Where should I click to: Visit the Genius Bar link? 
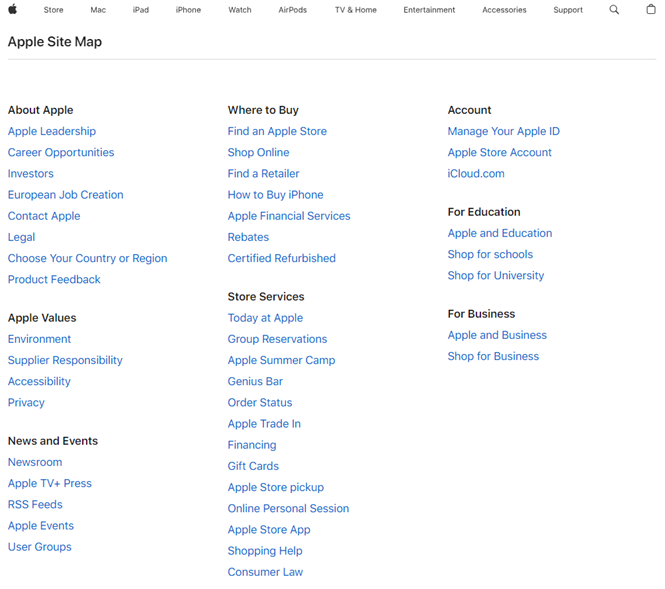255,382
